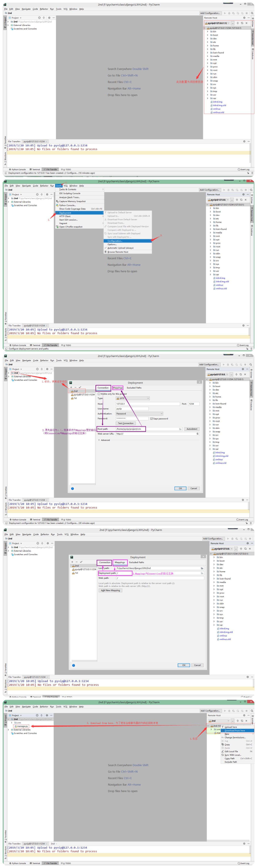The width and height of the screenshot is (257, 868).
Task: Open the 'Tasks & Contexts' submenu arrow
Action: tap(103, 189)
